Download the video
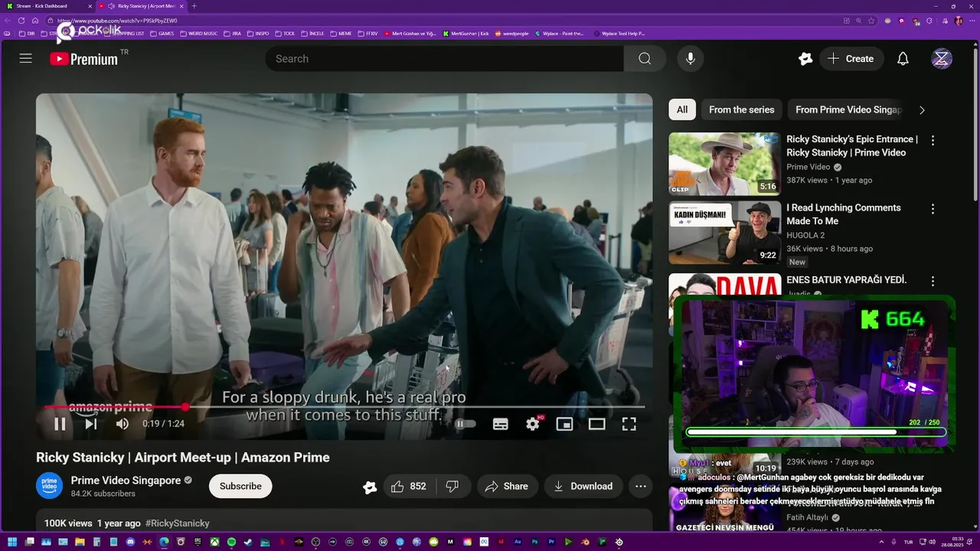 point(583,486)
